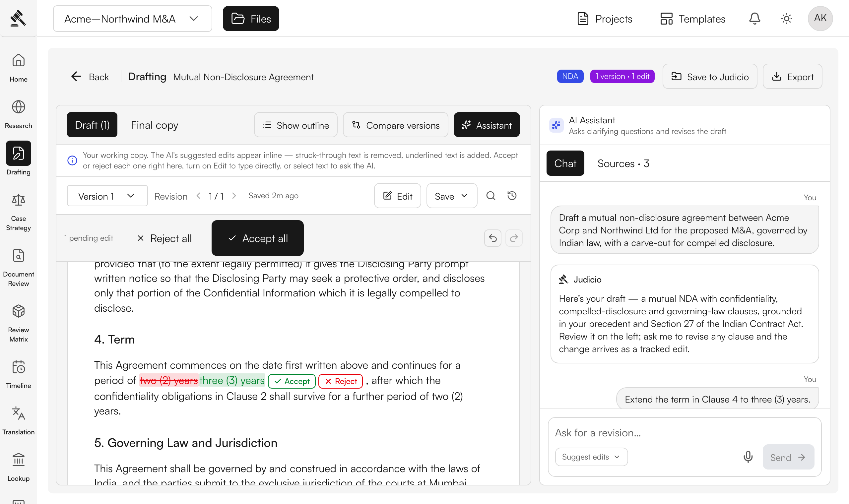Click the NDA badge
The height and width of the screenshot is (504, 849).
pyautogui.click(x=570, y=76)
